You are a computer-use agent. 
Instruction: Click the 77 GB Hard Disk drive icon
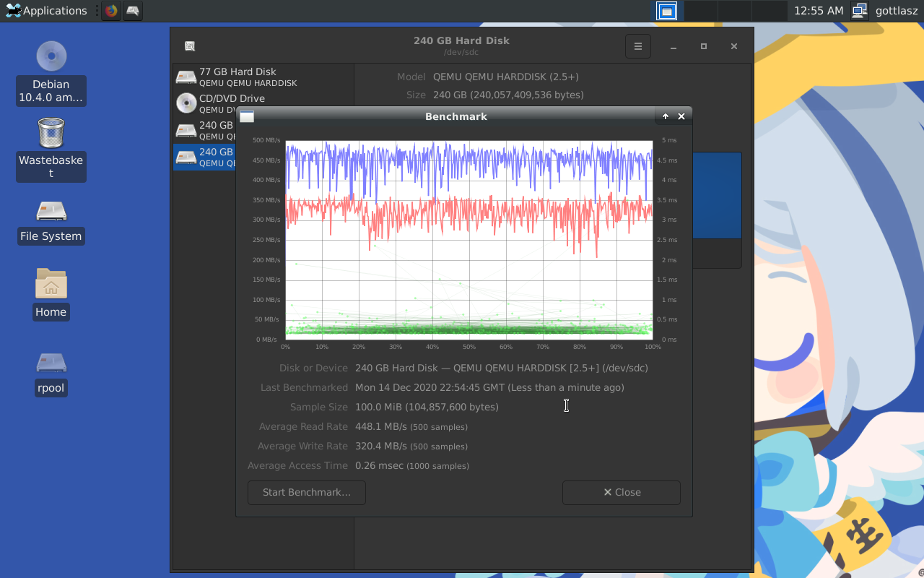(186, 77)
